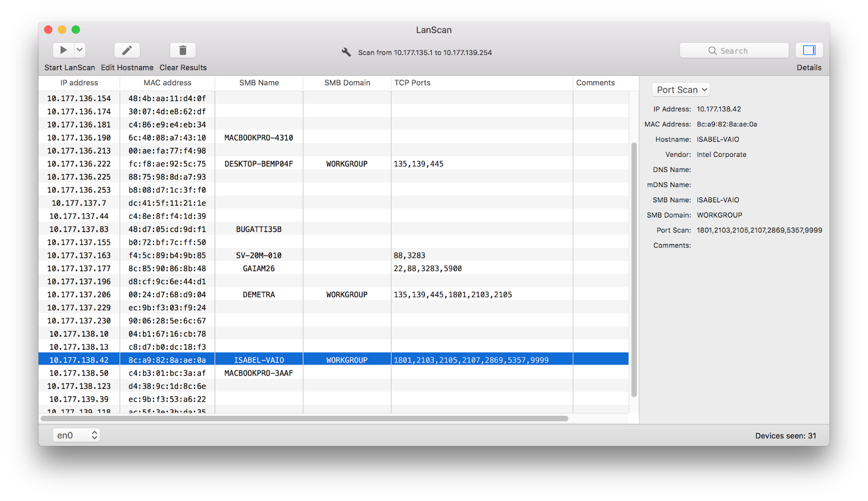Select row with IP 10.177.136.225
Screen dimensions: 868x501
[x=334, y=177]
